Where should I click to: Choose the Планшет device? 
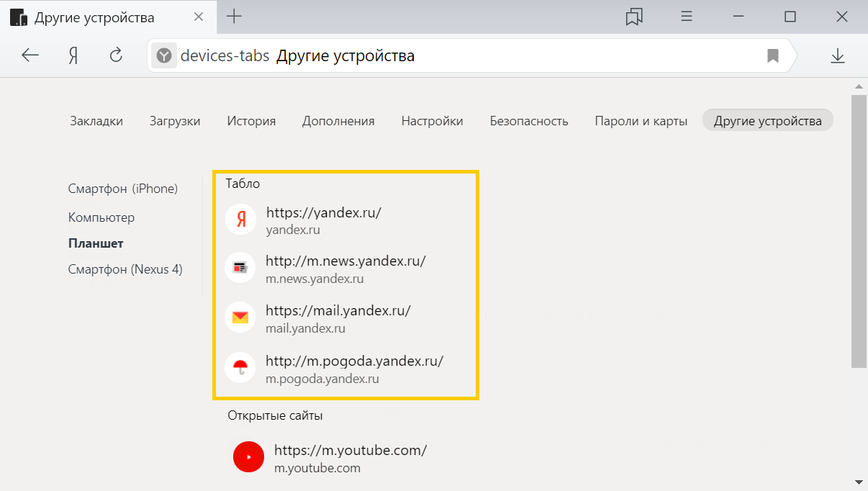pyautogui.click(x=96, y=243)
